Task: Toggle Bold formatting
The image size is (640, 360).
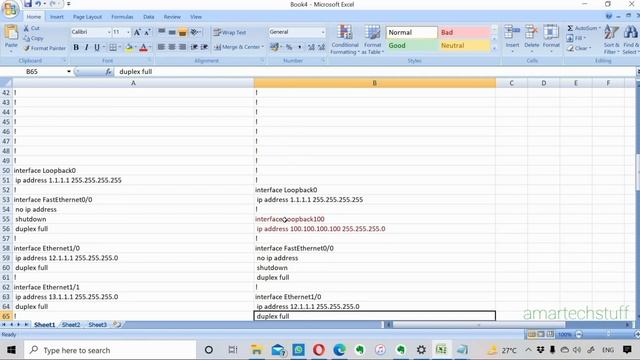Action: 76,47
